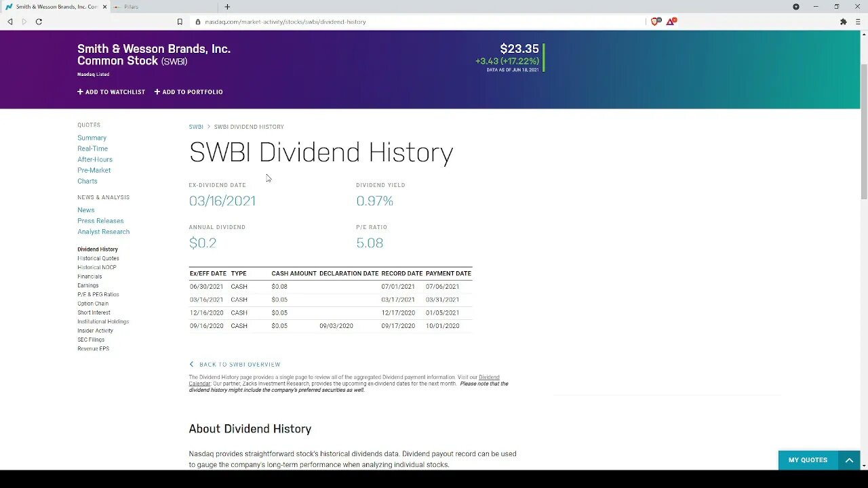
Task: Open the Pre-Market link
Action: point(94,170)
